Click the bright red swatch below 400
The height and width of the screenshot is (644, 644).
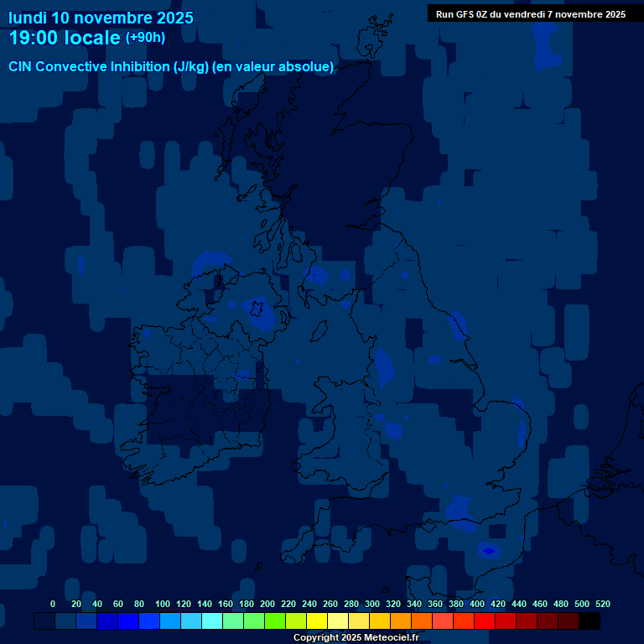pos(485,621)
